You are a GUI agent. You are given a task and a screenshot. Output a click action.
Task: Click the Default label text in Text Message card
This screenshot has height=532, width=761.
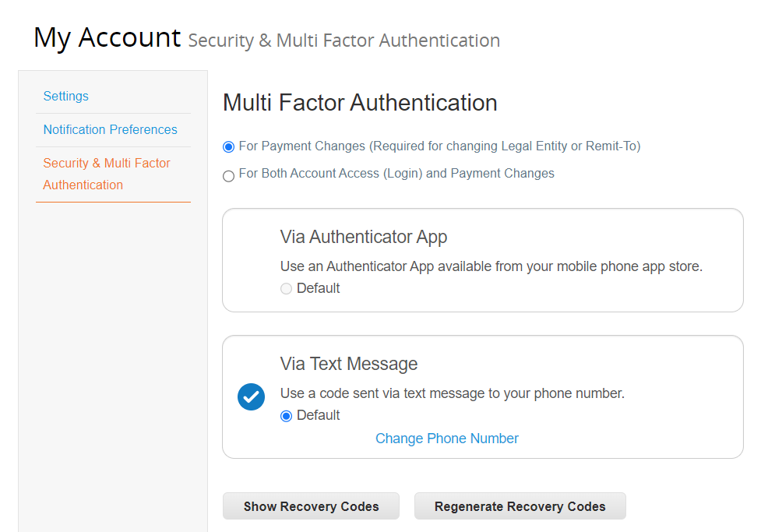pos(319,415)
